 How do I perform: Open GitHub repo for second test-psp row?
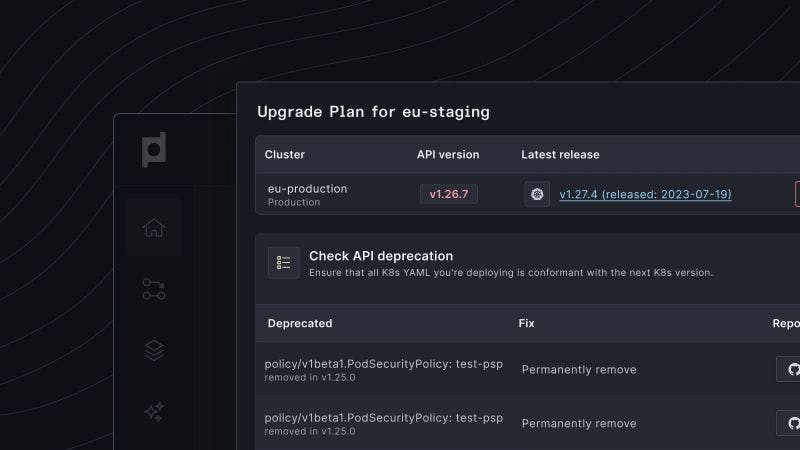tap(792, 423)
